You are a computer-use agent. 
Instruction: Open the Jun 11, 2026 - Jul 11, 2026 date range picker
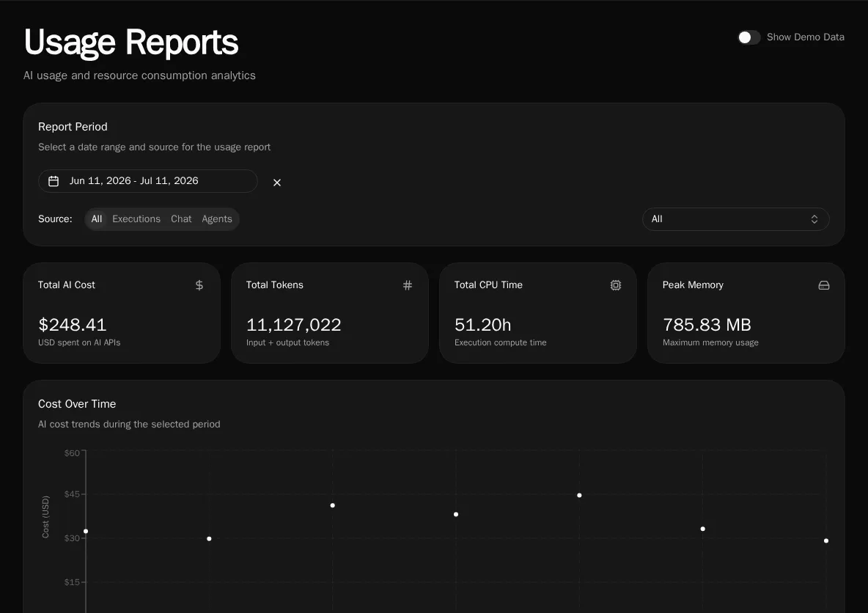tap(148, 181)
